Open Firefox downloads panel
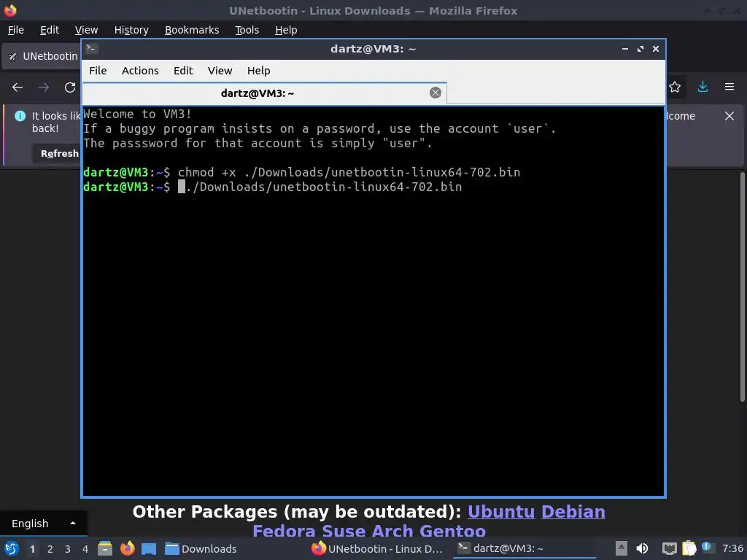This screenshot has height=560, width=747. 703,87
